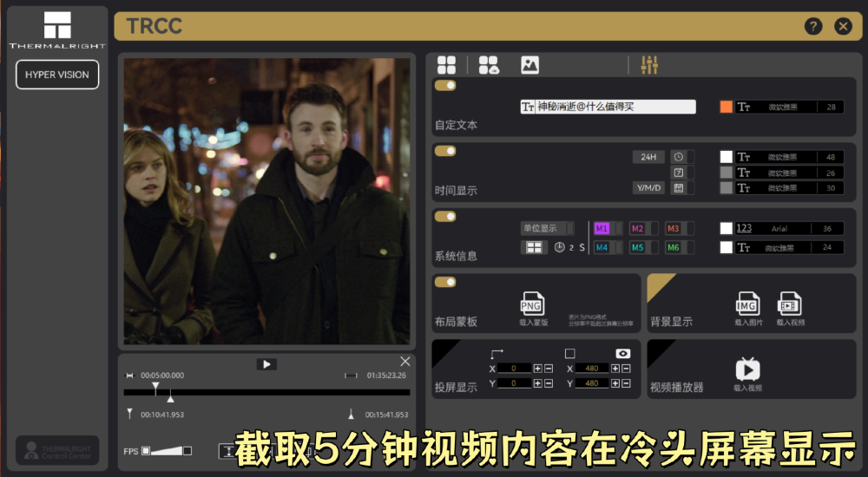The height and width of the screenshot is (477, 868).
Task: Open the picture gallery tab
Action: click(x=529, y=65)
